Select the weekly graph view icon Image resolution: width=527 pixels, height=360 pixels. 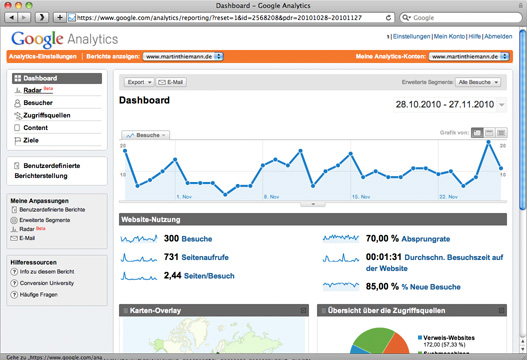coord(489,133)
